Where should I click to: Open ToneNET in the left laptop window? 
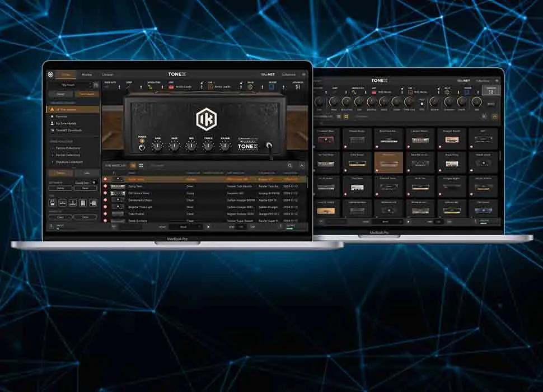(x=268, y=74)
